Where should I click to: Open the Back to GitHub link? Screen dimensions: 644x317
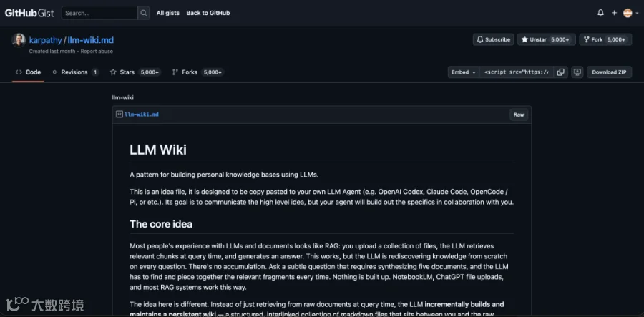(208, 13)
